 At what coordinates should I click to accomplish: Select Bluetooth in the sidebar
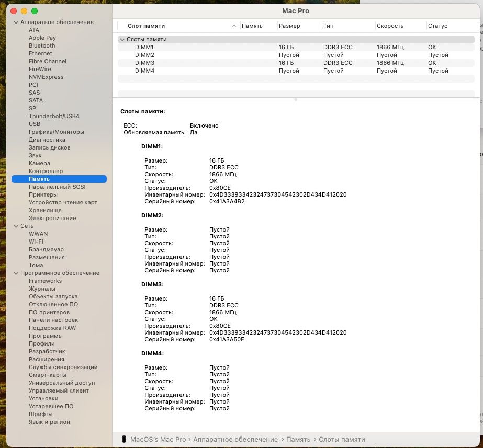(42, 45)
